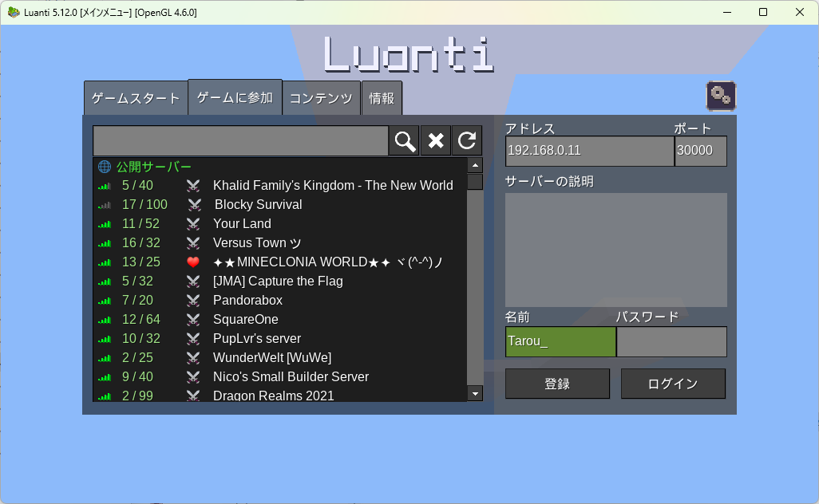Click the 2 / 99 player count
This screenshot has height=504, width=819.
pyautogui.click(x=137, y=396)
